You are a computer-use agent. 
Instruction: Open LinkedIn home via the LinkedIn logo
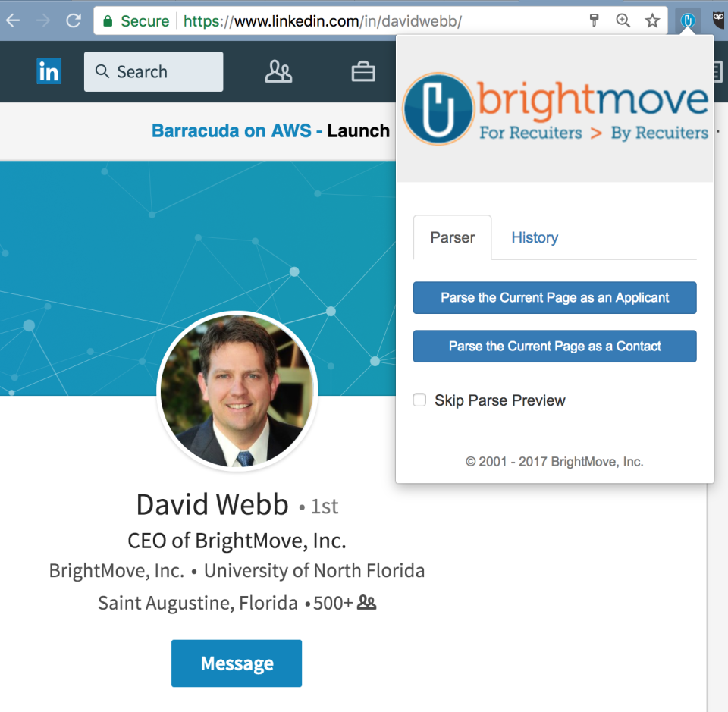point(49,71)
